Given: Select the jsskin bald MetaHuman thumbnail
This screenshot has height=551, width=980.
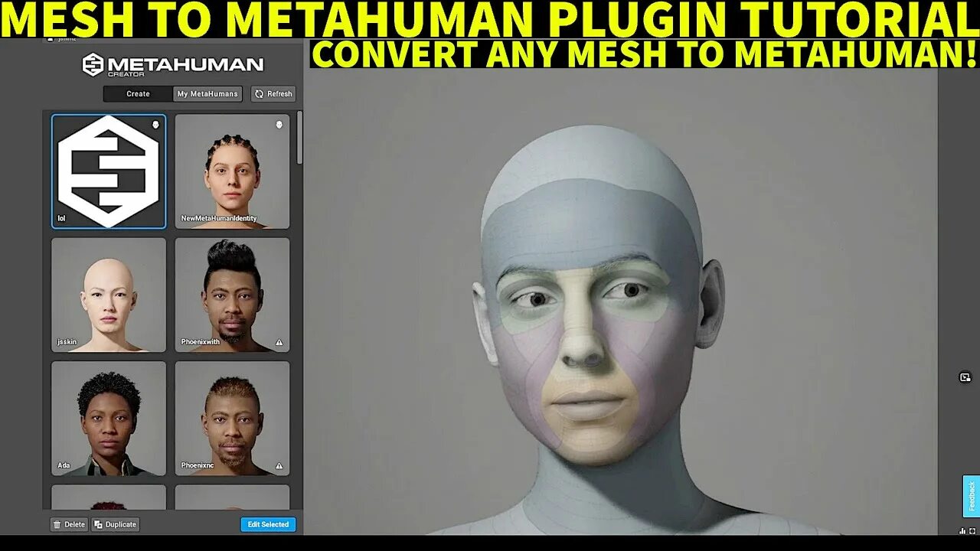Looking at the screenshot, I should 109,295.
